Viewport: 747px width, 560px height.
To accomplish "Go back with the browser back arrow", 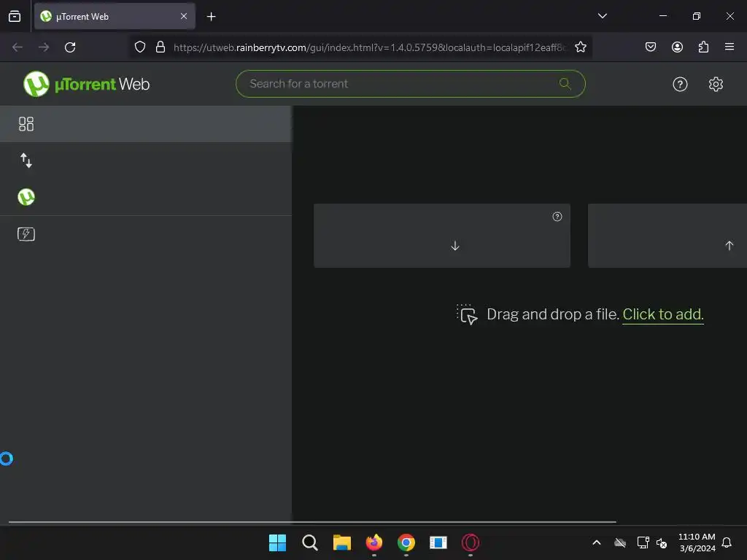I will [18, 47].
